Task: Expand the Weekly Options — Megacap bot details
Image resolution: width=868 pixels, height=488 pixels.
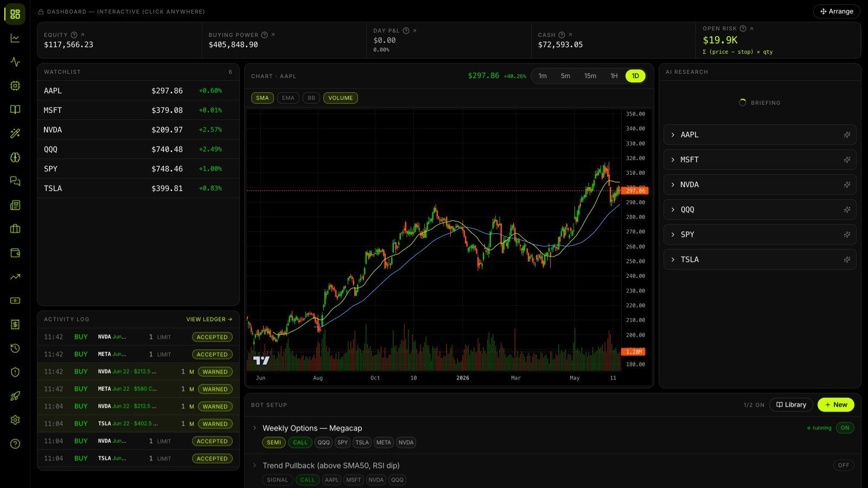Action: 254,428
